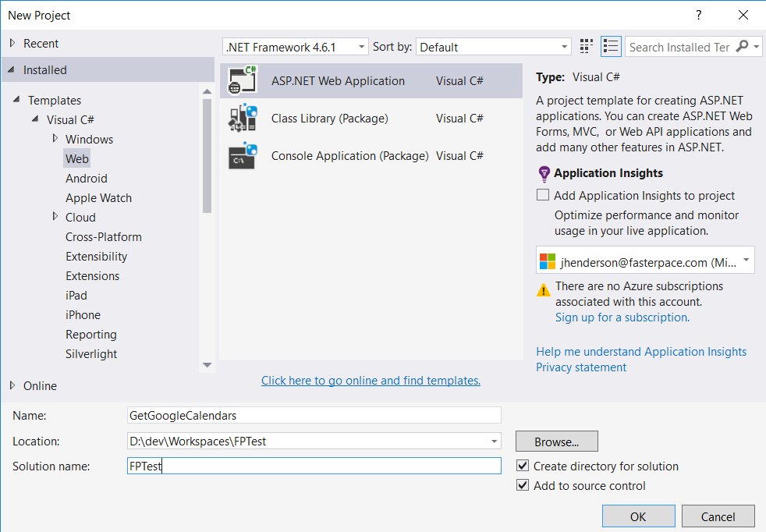Open the .NET Framework version dropdown

point(295,47)
